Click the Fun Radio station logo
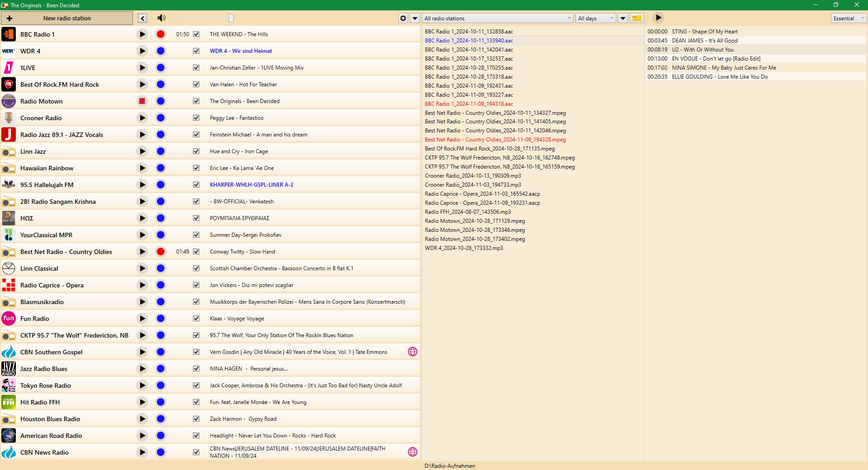 pyautogui.click(x=9, y=319)
